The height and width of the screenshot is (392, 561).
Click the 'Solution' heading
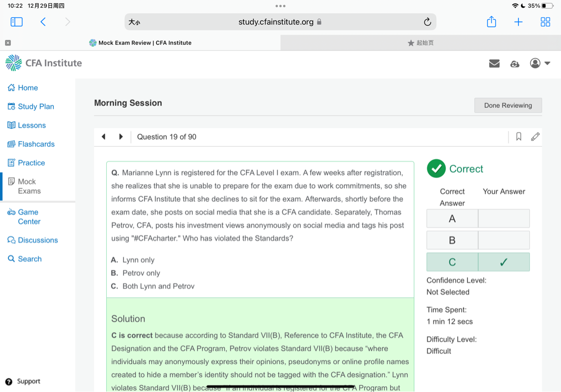pos(128,319)
